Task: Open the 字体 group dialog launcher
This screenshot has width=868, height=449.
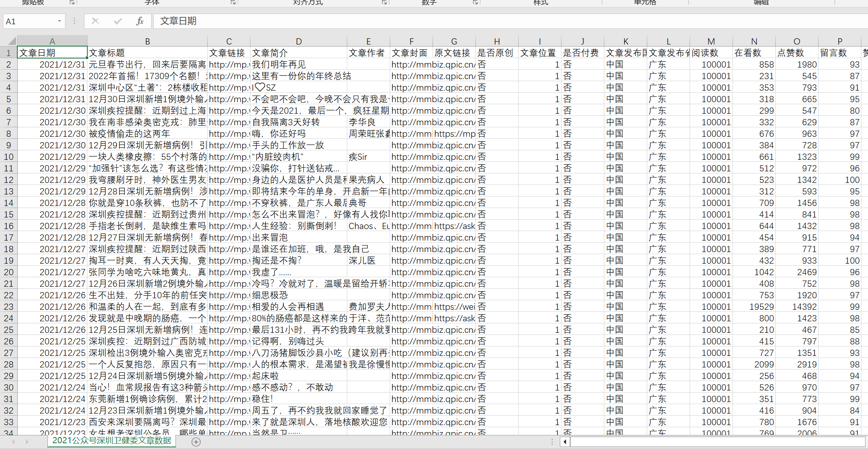Action: coord(233,2)
